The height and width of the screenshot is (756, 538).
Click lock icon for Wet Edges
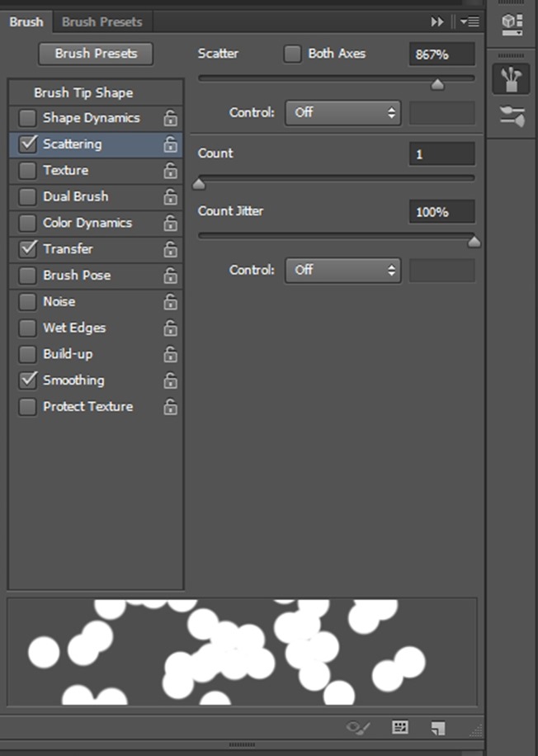[170, 328]
